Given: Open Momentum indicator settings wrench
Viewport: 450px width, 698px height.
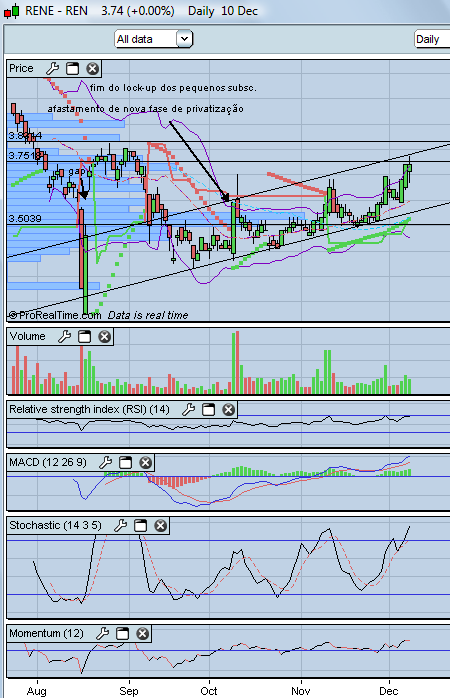Looking at the screenshot, I should 103,633.
